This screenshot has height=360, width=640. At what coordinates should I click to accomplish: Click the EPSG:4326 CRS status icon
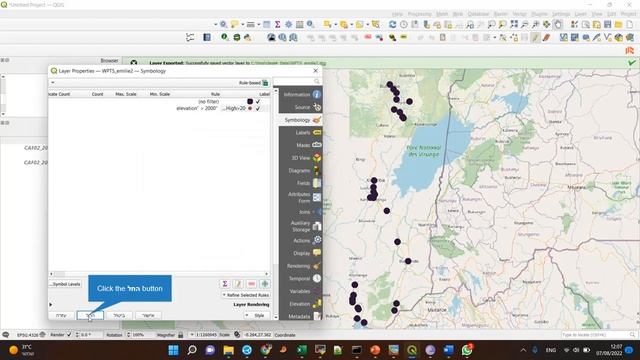click(31, 335)
